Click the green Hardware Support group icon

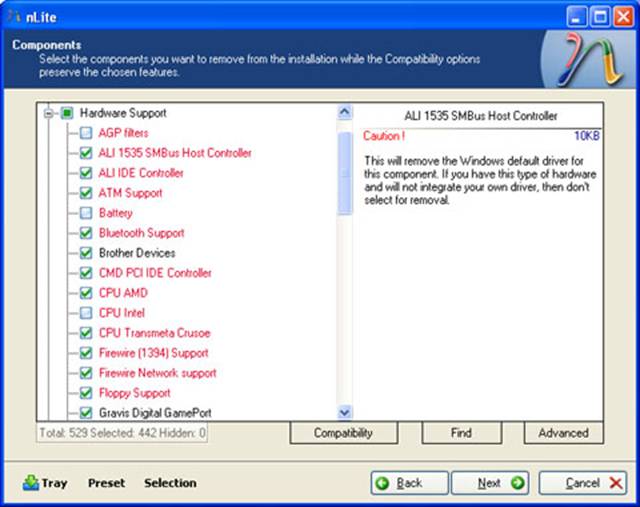tap(67, 113)
